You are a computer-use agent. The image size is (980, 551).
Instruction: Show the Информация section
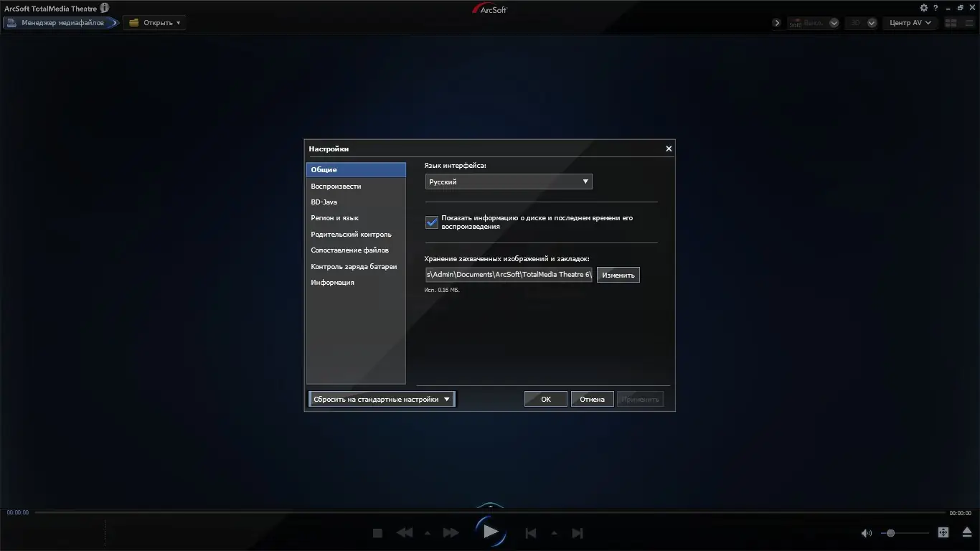[x=356, y=283]
